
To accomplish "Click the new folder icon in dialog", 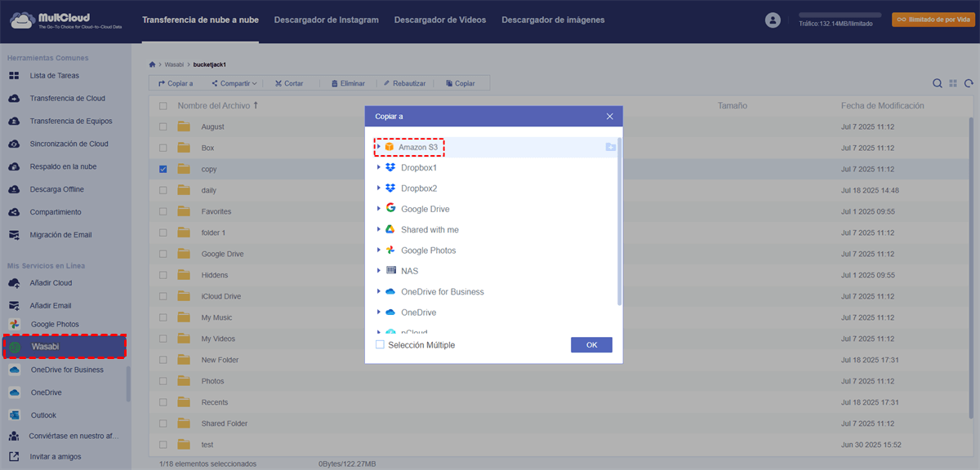I will (610, 147).
